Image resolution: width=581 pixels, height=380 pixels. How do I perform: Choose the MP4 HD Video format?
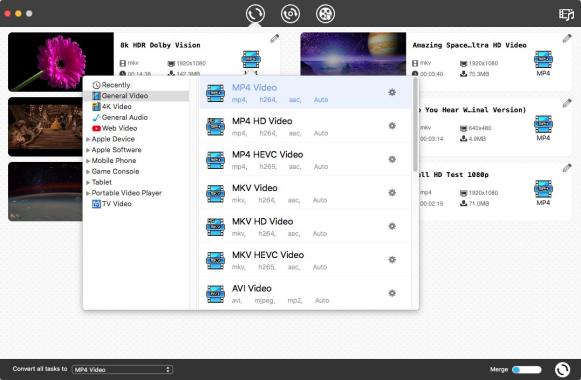(305, 126)
